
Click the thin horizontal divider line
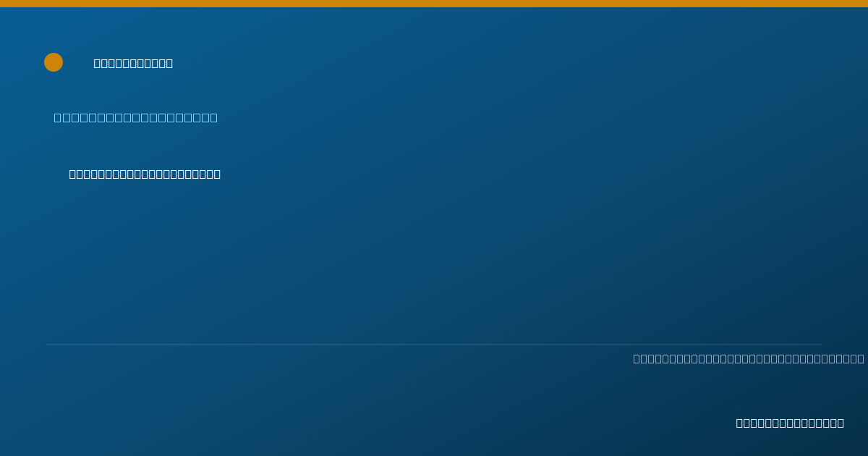pyautogui.click(x=434, y=345)
